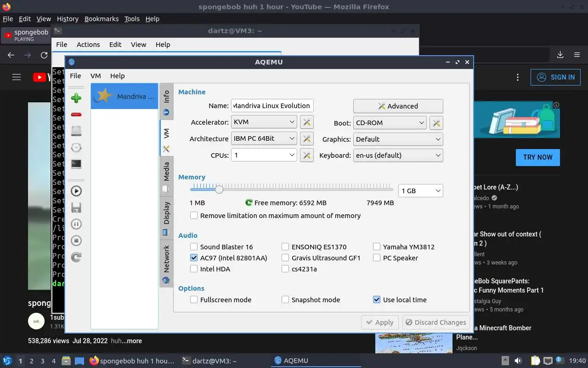Click the clock snapshot icon in sidebar
The width and height of the screenshot is (588, 368).
click(x=76, y=148)
